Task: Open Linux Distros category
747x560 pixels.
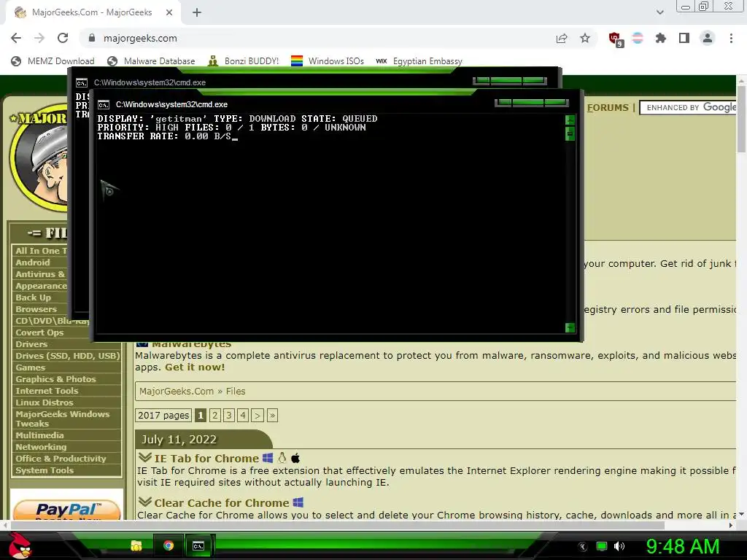Action: tap(44, 402)
